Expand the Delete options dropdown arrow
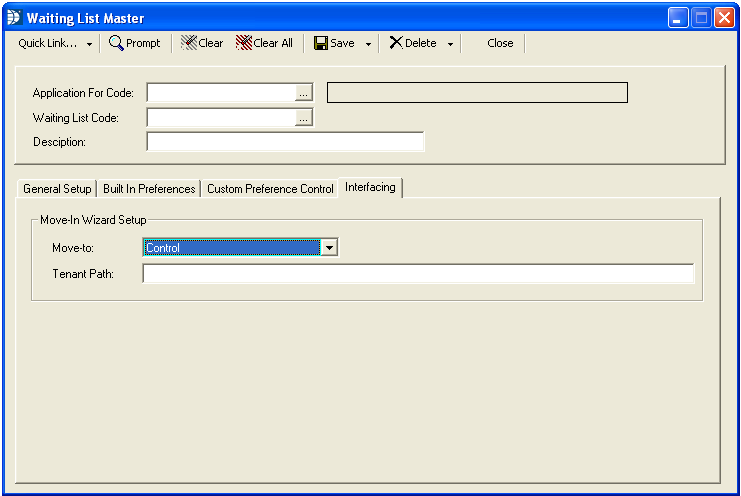Viewport: 741px width, 496px height. (x=450, y=44)
